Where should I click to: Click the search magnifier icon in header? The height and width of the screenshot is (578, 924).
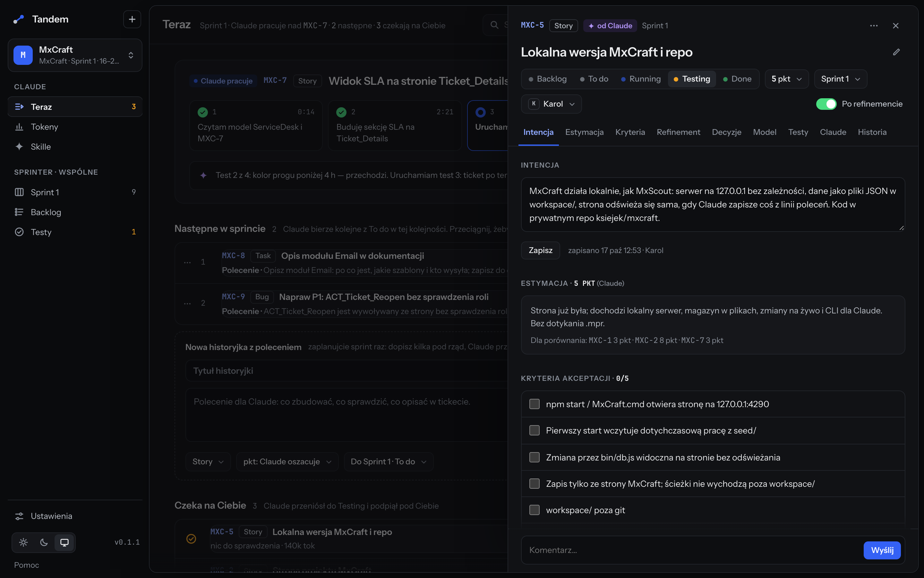click(494, 25)
